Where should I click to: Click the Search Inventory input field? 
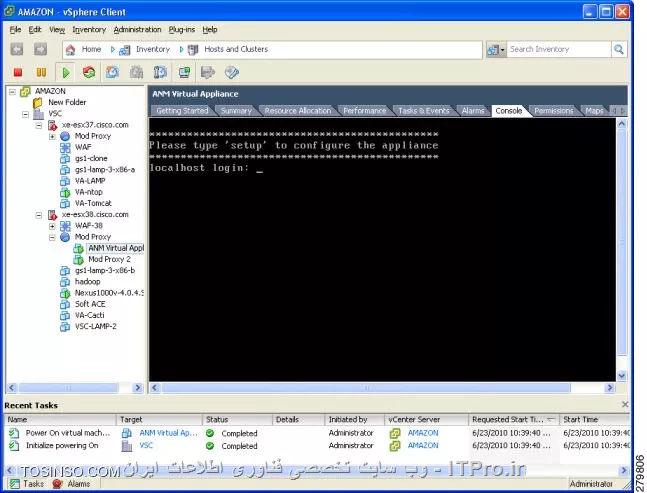(559, 50)
